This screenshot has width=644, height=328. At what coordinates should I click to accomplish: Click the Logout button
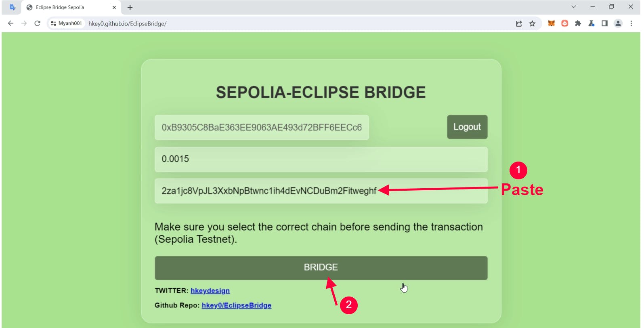pyautogui.click(x=467, y=127)
